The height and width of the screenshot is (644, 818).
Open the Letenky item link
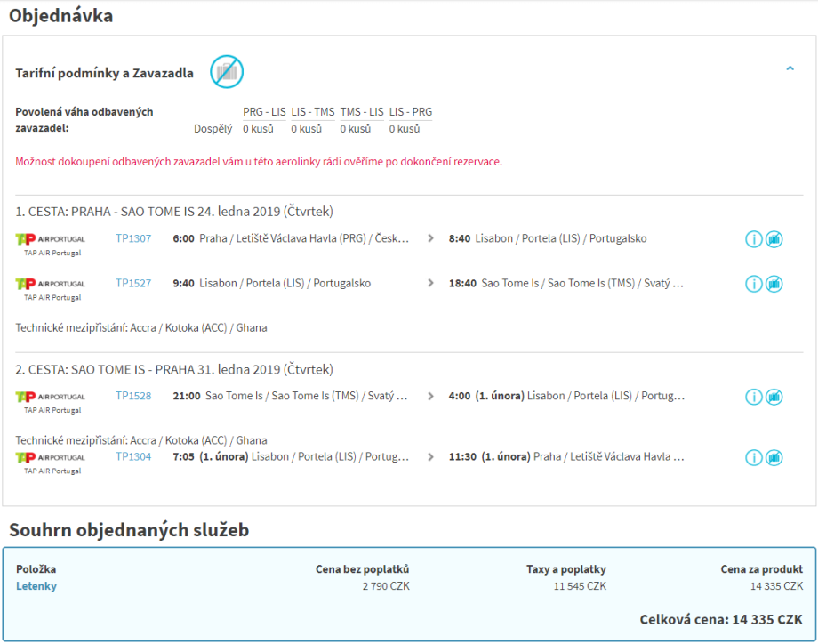point(36,585)
